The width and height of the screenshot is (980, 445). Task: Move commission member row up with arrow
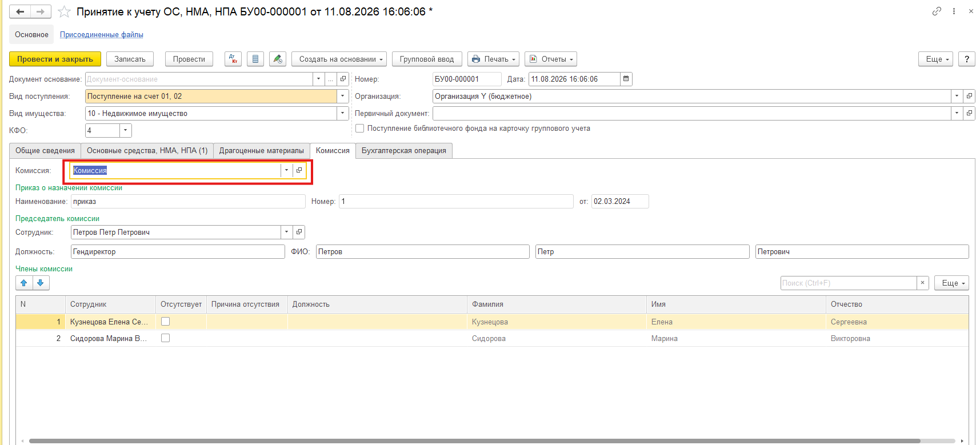click(24, 283)
